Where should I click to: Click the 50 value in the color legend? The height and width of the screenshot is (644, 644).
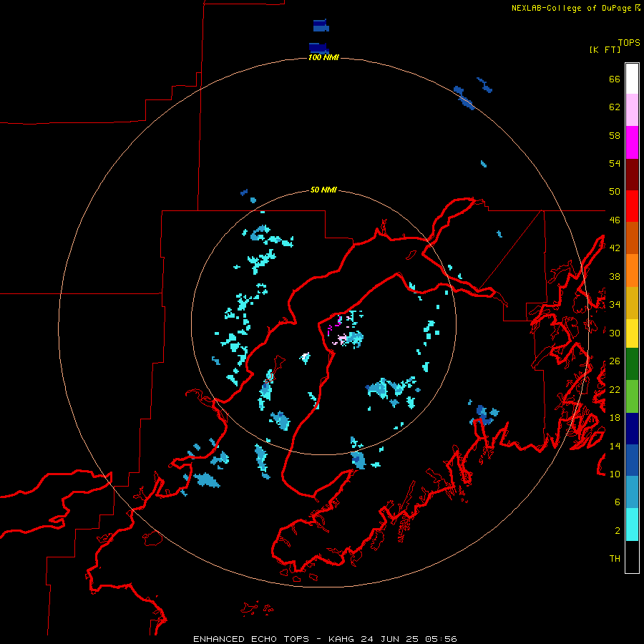coord(615,191)
